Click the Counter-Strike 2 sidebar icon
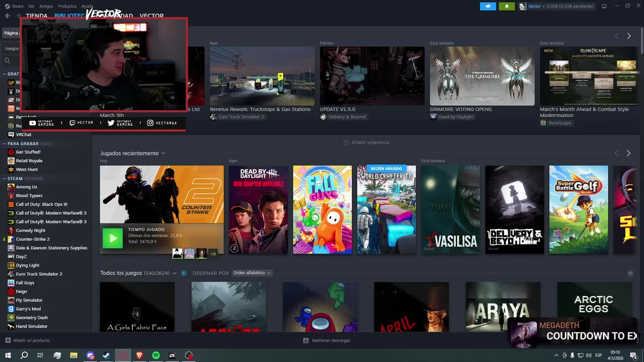The width and height of the screenshot is (644, 362). [x=11, y=239]
